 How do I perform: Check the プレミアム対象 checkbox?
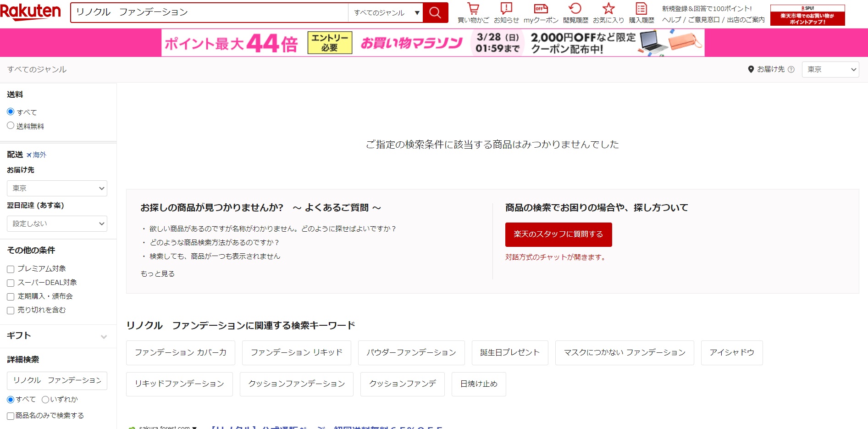pyautogui.click(x=11, y=269)
